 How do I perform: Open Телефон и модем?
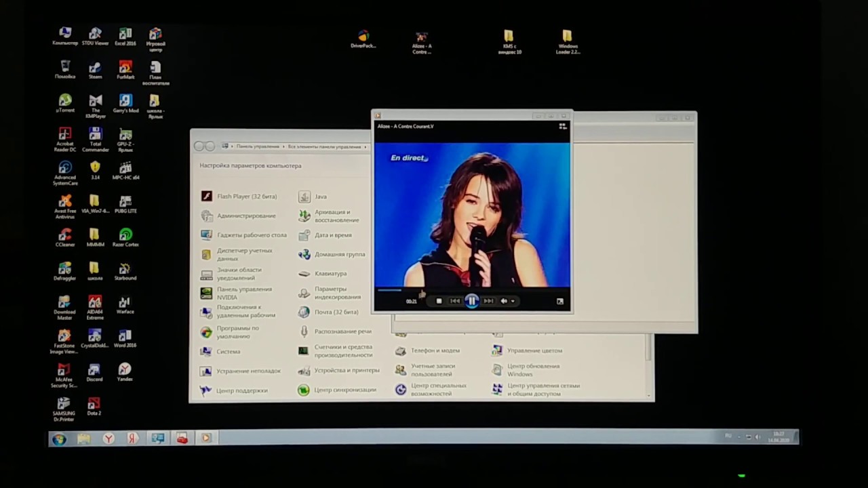(428, 351)
